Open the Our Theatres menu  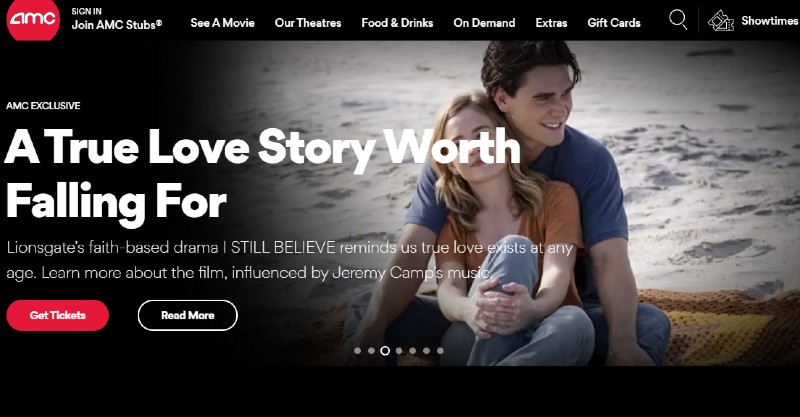click(308, 23)
